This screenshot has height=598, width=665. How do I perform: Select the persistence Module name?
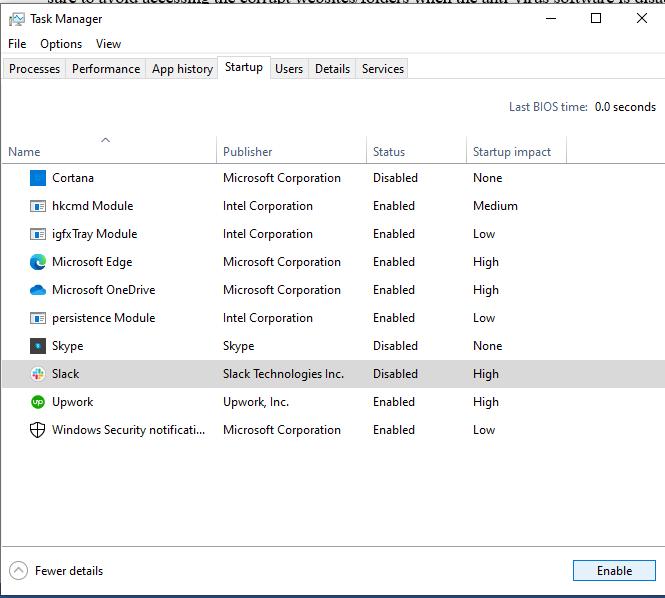pos(103,318)
